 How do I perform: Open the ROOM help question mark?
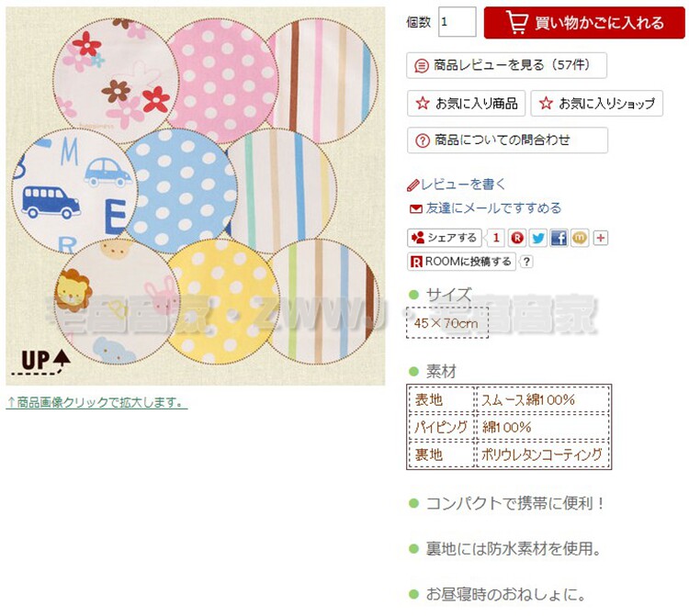[526, 263]
